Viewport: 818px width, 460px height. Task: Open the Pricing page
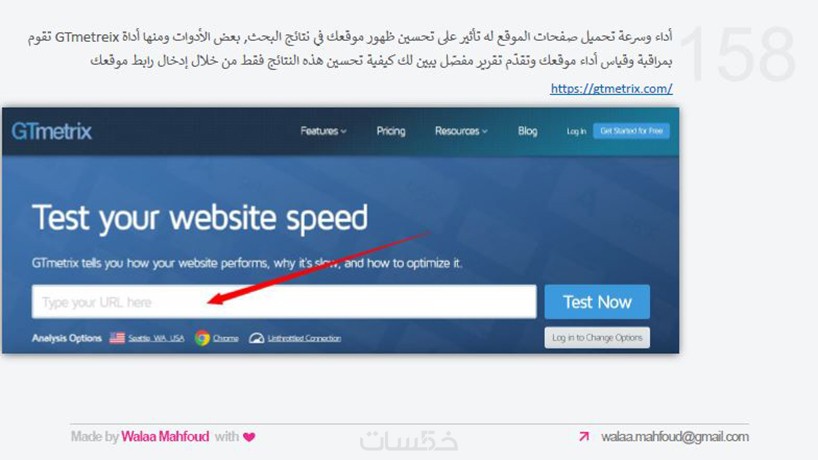pyautogui.click(x=391, y=131)
